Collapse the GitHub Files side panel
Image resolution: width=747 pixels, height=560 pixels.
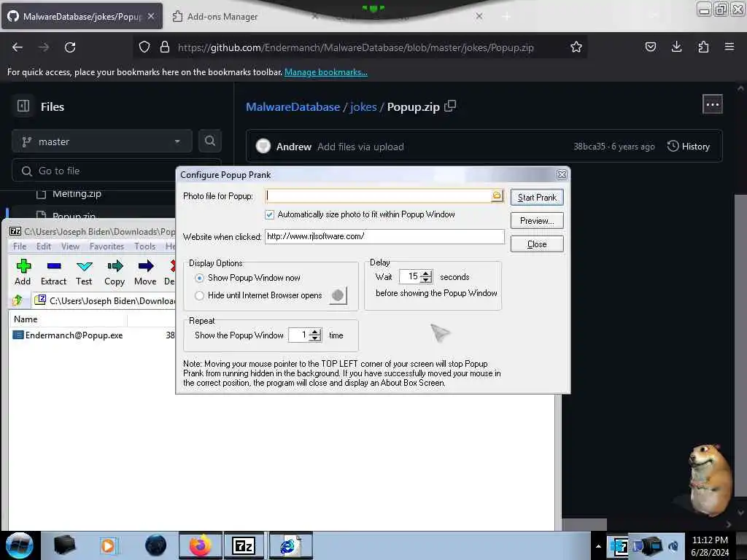pos(23,106)
